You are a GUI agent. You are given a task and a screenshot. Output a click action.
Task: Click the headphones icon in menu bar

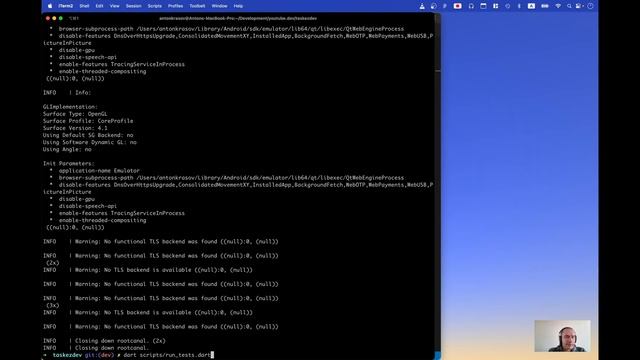click(471, 6)
